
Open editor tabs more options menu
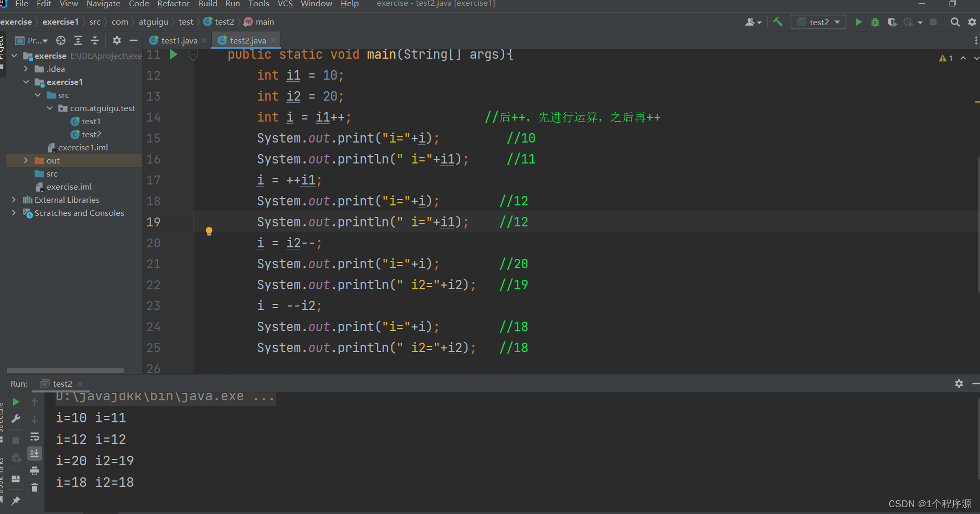[x=976, y=40]
